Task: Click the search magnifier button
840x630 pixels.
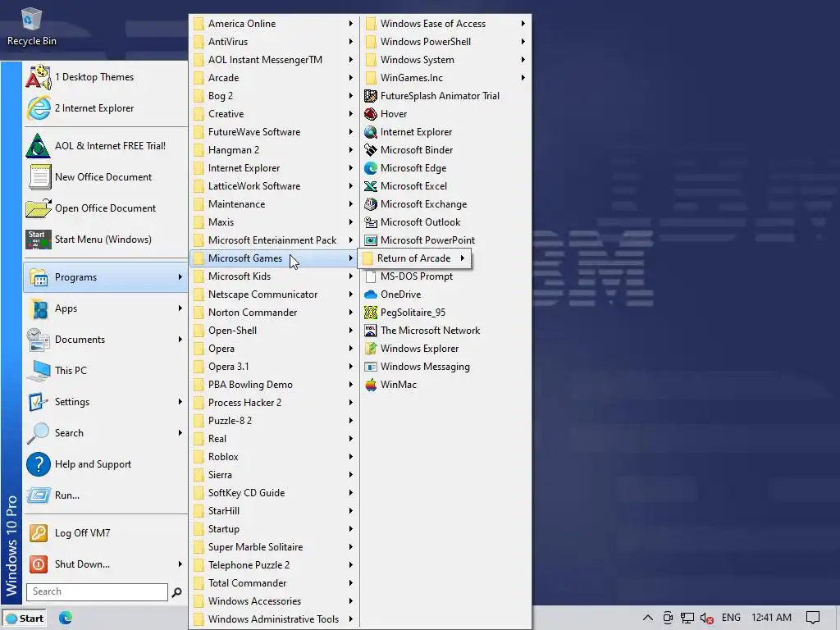Action: (176, 592)
